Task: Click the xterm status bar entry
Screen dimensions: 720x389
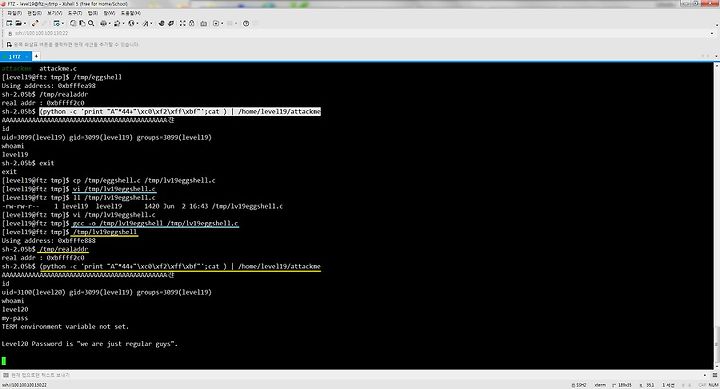Action: click(600, 385)
